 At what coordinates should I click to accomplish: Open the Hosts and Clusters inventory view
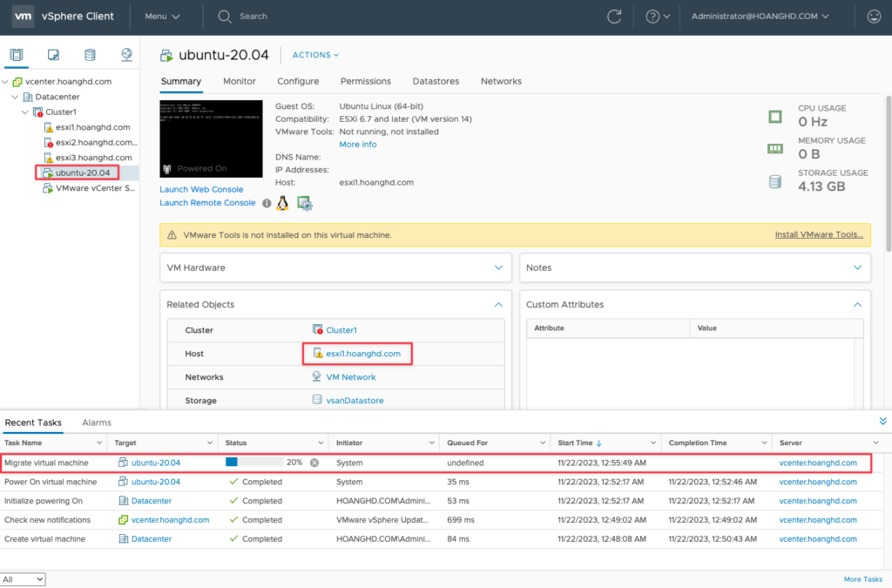pyautogui.click(x=17, y=55)
